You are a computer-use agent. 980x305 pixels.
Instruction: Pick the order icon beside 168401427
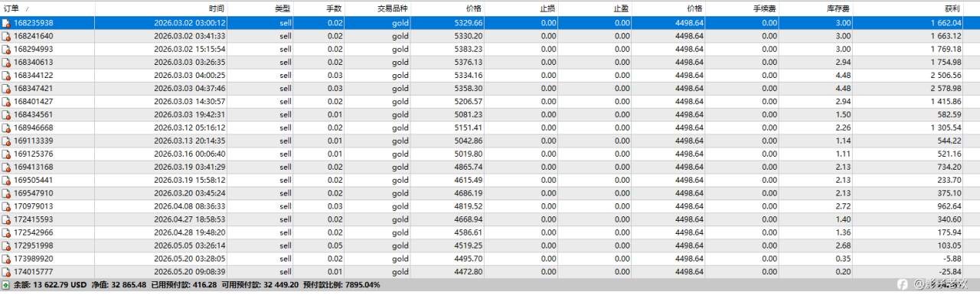pos(6,102)
